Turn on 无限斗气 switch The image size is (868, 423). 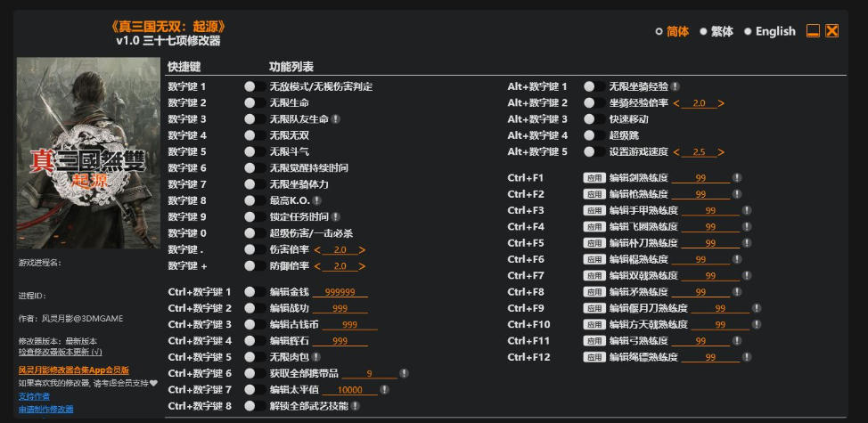click(x=255, y=151)
